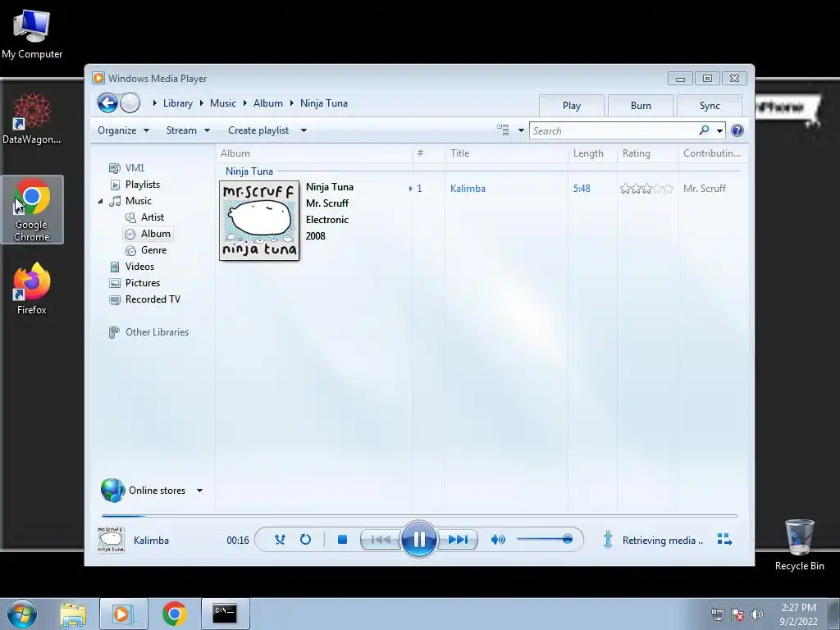Expand the Online stores dropdown arrow
This screenshot has height=630, width=840.
[x=199, y=491]
